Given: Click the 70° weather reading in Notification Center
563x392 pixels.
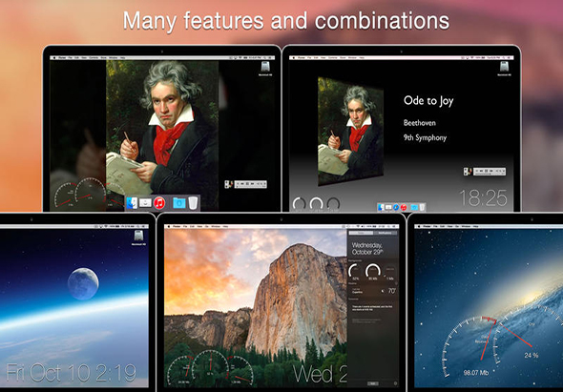Looking at the screenshot, I should (x=392, y=291).
